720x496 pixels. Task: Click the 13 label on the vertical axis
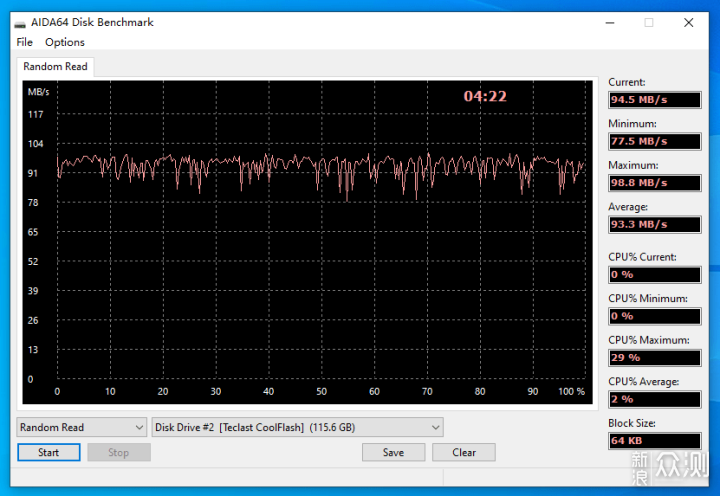tap(33, 349)
